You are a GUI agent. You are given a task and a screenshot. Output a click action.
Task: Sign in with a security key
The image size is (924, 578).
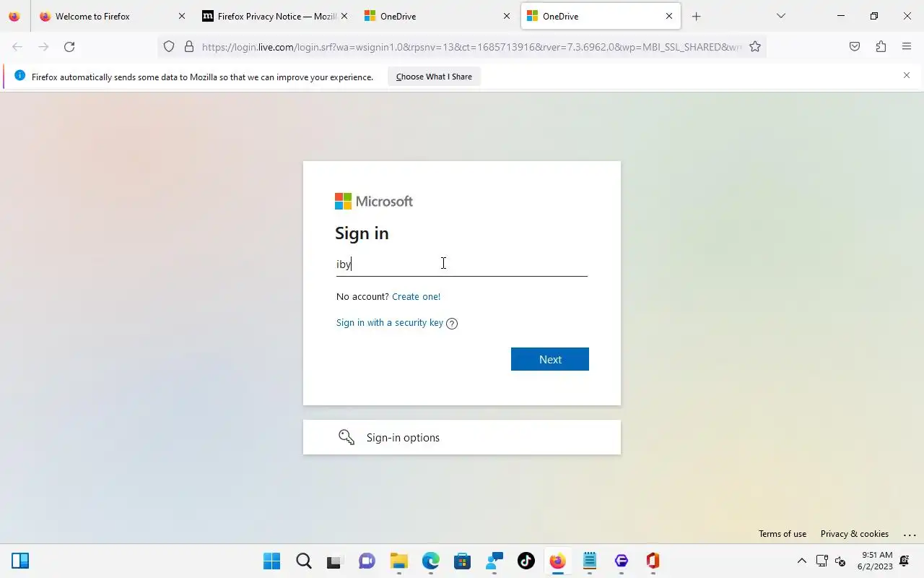click(390, 322)
